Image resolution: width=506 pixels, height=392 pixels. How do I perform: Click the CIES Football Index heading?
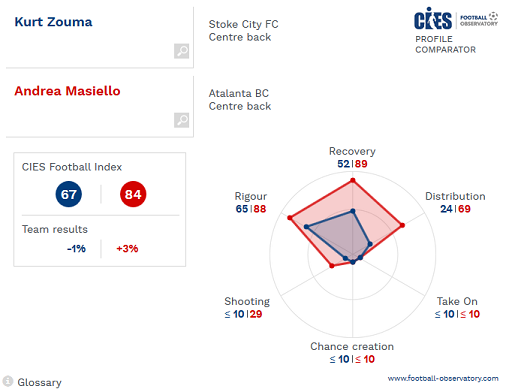72,167
